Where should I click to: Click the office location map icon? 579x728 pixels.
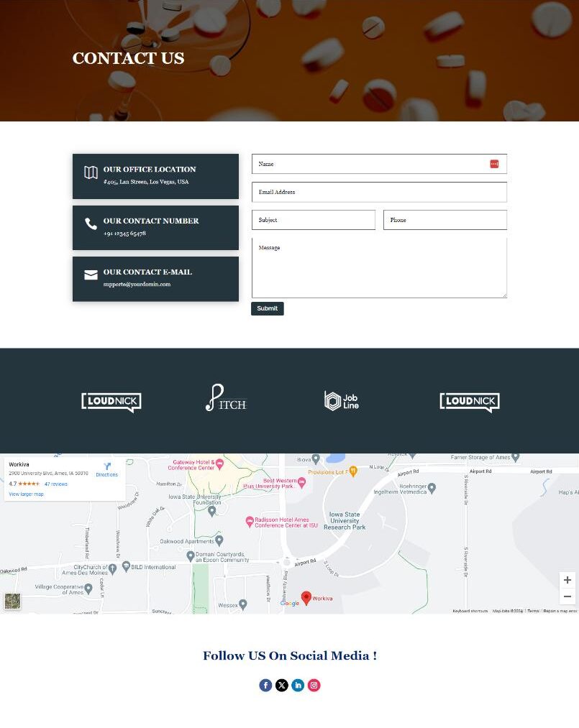tap(91, 172)
